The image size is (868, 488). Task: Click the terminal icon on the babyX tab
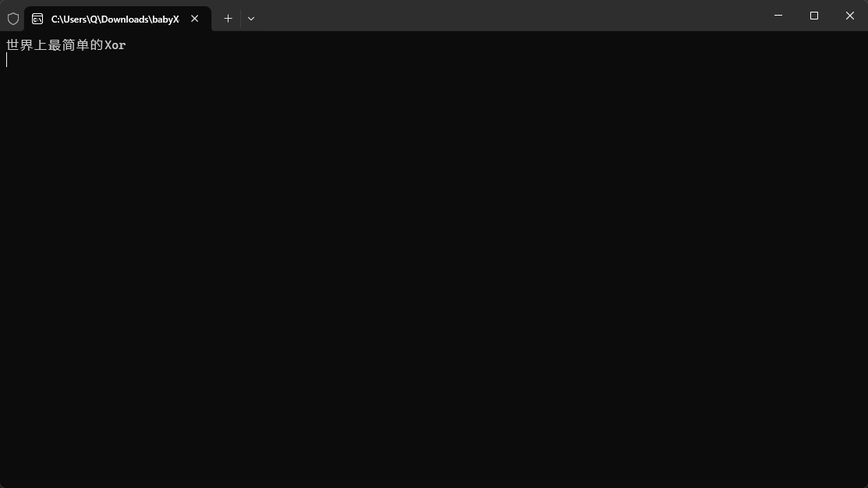(x=37, y=19)
